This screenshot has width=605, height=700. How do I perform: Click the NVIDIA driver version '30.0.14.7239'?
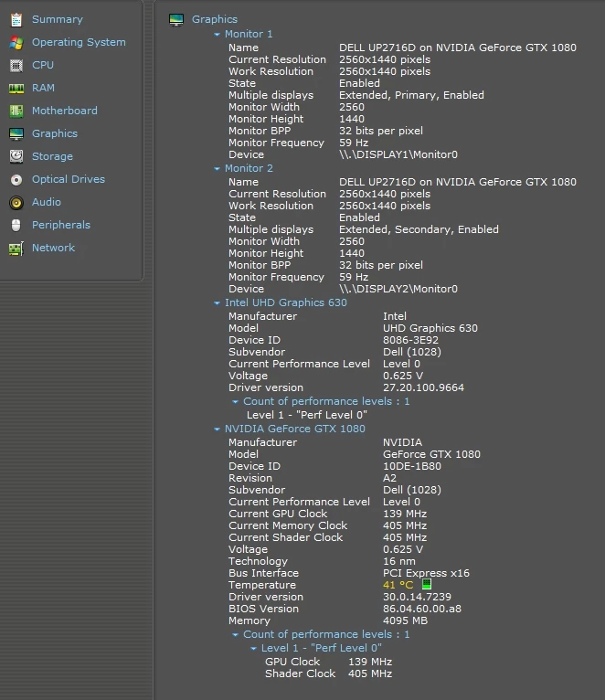point(417,597)
